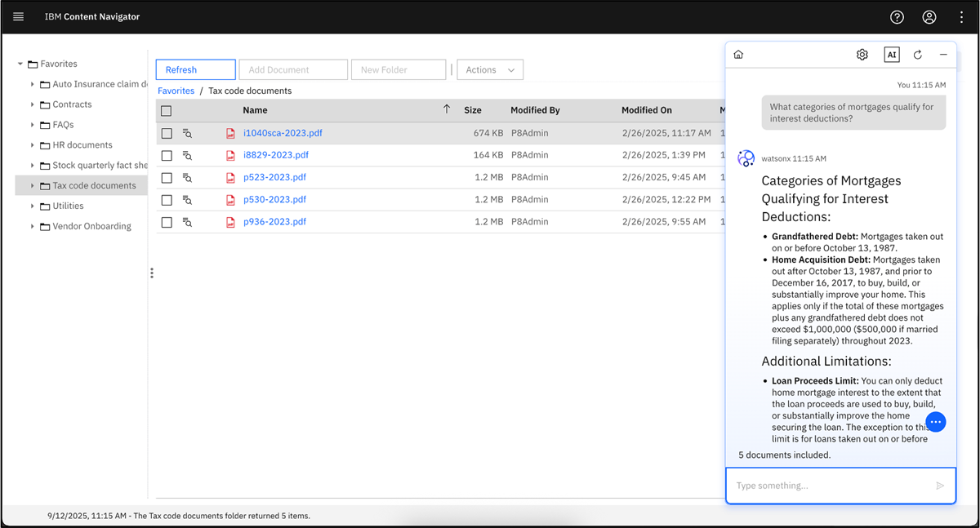980x528 pixels.
Task: Expand the Tax code documents arrow
Action: click(33, 186)
